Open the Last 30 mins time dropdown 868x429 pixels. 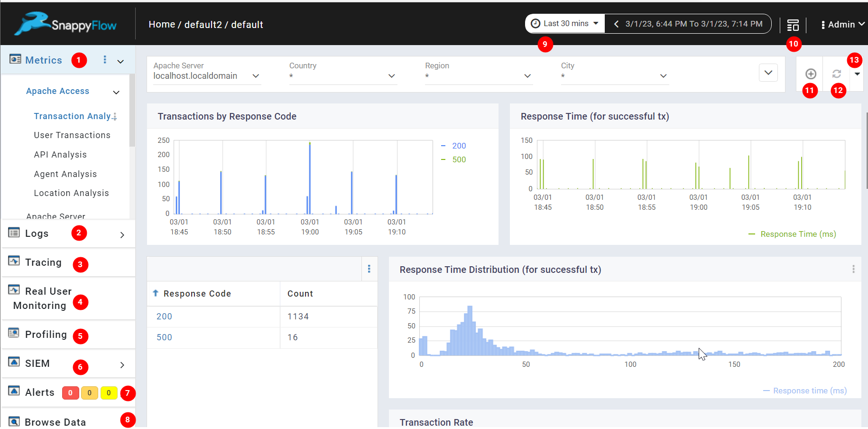click(565, 24)
